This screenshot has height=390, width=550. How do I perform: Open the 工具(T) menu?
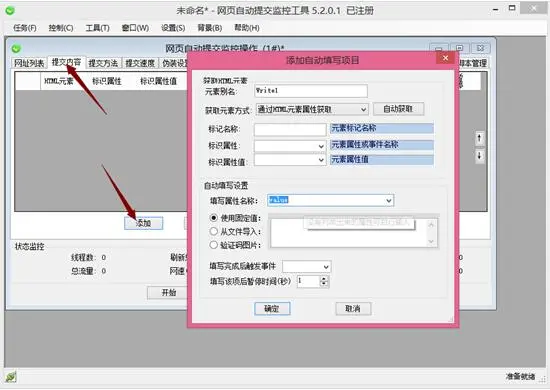[x=98, y=28]
